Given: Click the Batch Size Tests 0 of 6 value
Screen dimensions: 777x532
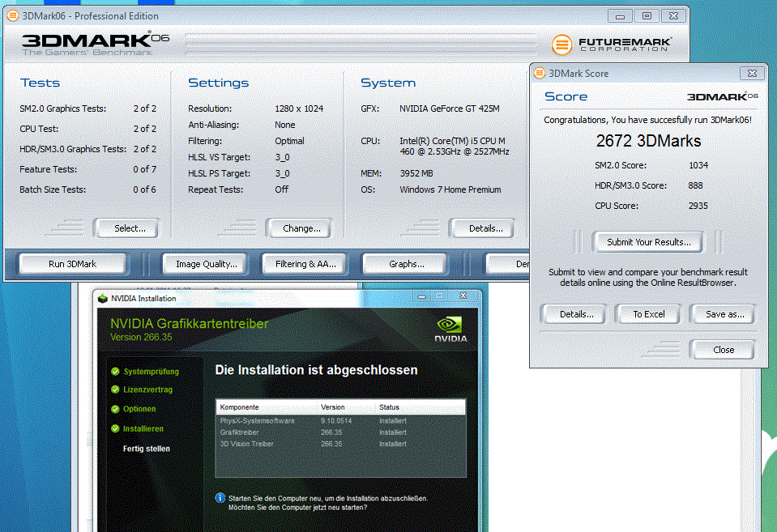Looking at the screenshot, I should (144, 189).
